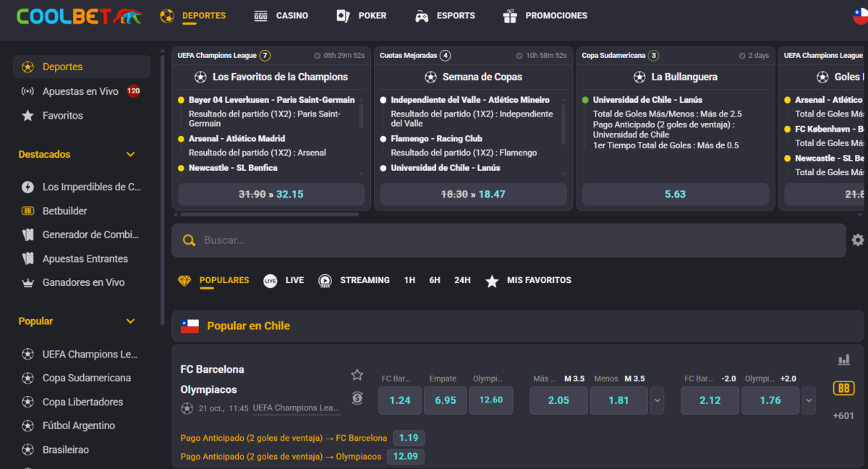Click the 32.15 boosted odds button
Image resolution: width=868 pixels, height=469 pixels.
(x=271, y=194)
